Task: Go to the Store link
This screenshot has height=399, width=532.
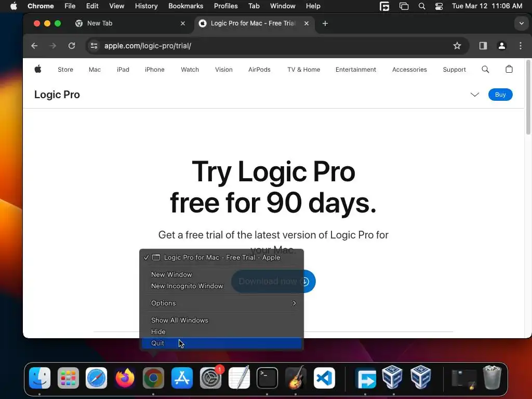Action: [x=65, y=69]
